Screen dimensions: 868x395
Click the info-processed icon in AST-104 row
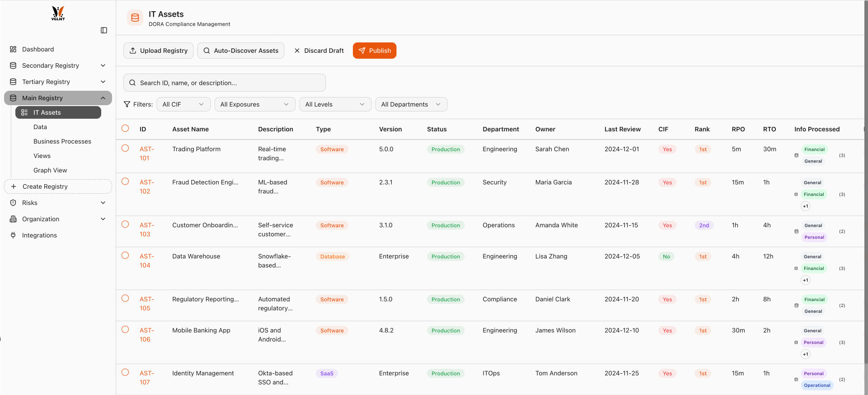(x=796, y=269)
